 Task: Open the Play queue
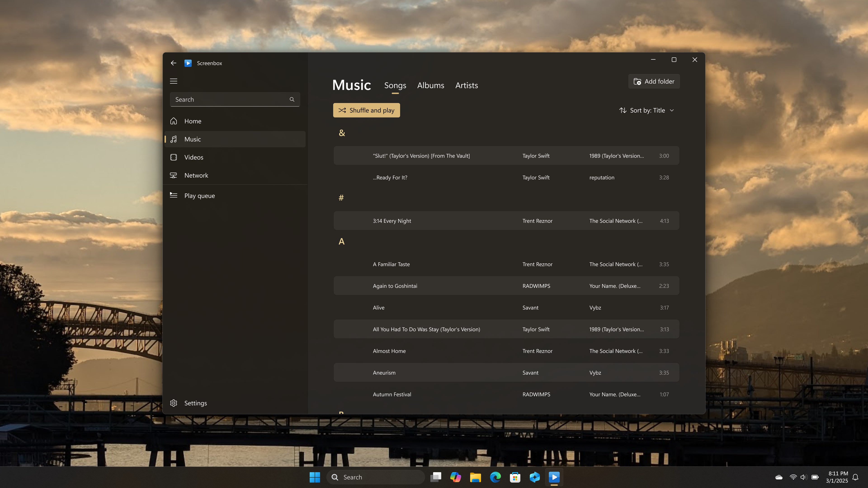[199, 195]
